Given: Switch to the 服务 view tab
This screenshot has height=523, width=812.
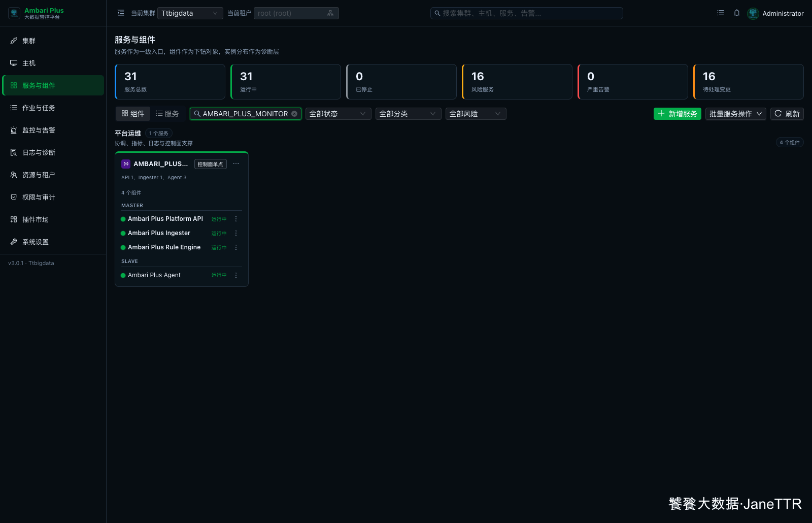Looking at the screenshot, I should coord(167,114).
